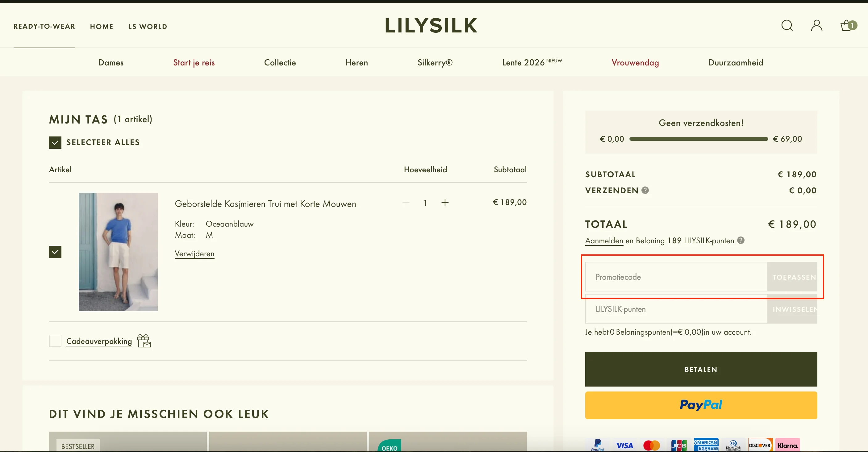This screenshot has width=868, height=452.
Task: Switch to the Duurzaamheid section
Action: (x=736, y=62)
